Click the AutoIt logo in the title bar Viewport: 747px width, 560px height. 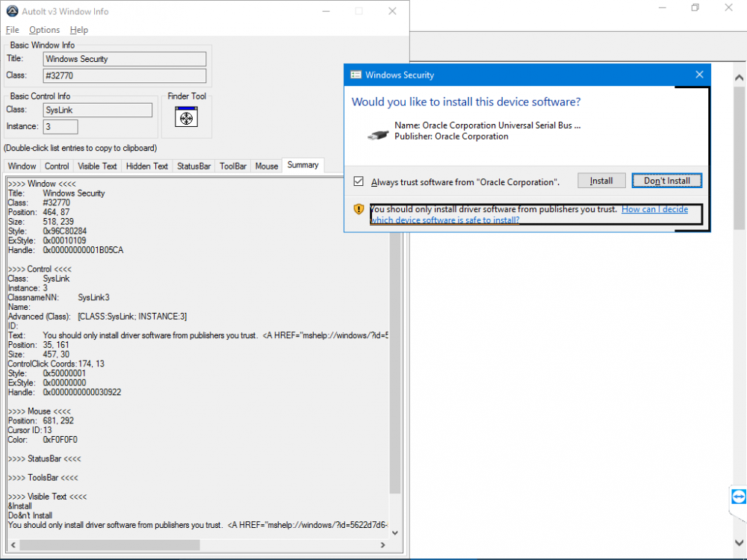tap(13, 11)
